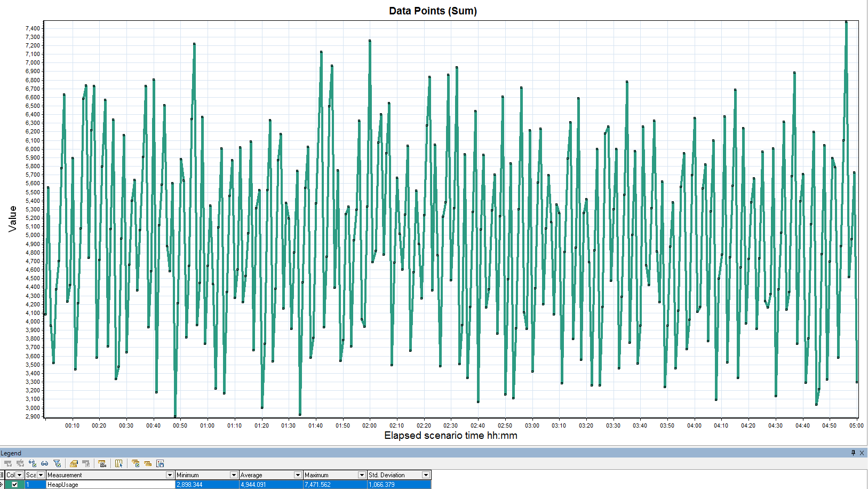Click the Data Points (Sum) graph title
Image resolution: width=868 pixels, height=489 pixels.
point(433,11)
